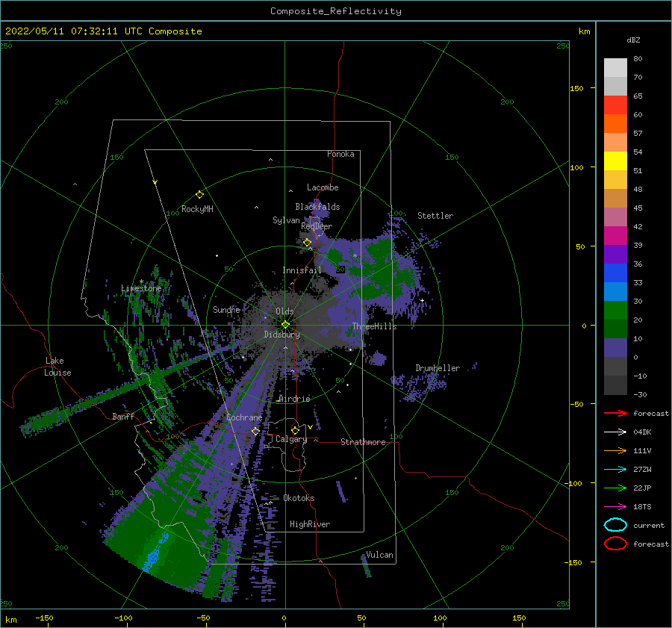Click the Sundre label
The height and width of the screenshot is (628, 672).
click(226, 309)
